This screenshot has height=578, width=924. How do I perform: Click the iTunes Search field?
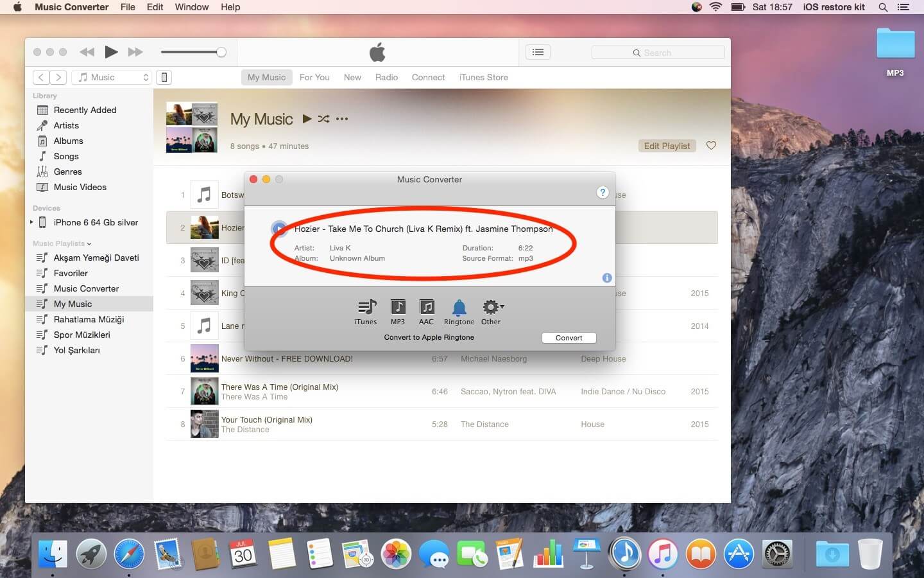(658, 53)
